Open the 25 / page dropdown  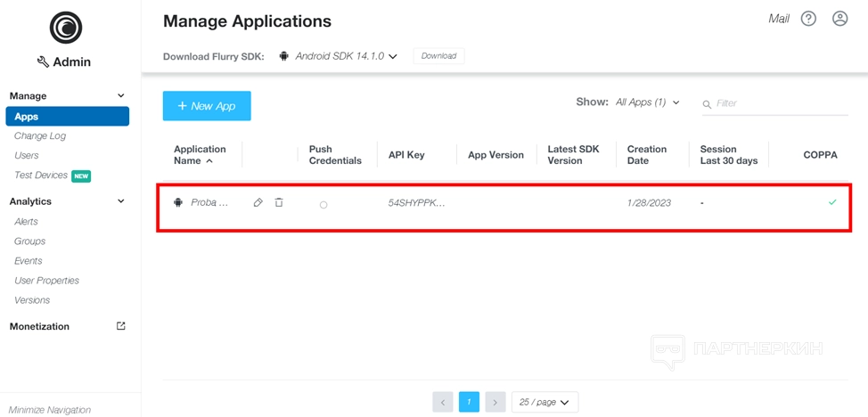coord(545,403)
